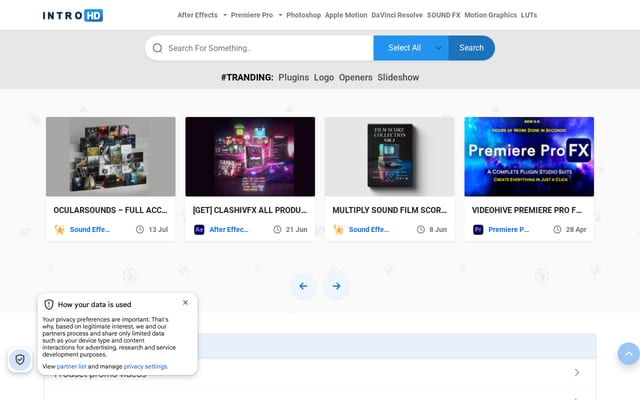This screenshot has width=640, height=400.
Task: Click the Premiere Pro Pr icon on Videohive card
Action: point(478,229)
